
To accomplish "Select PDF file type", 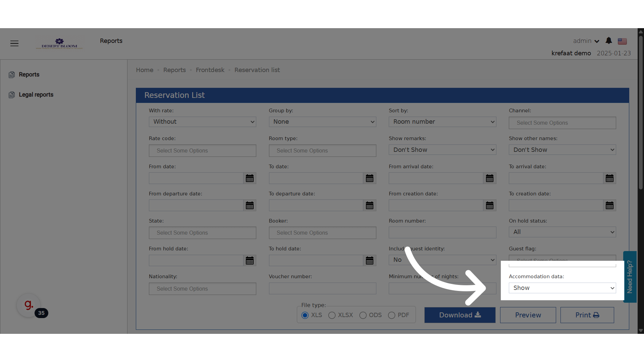I will [391, 315].
